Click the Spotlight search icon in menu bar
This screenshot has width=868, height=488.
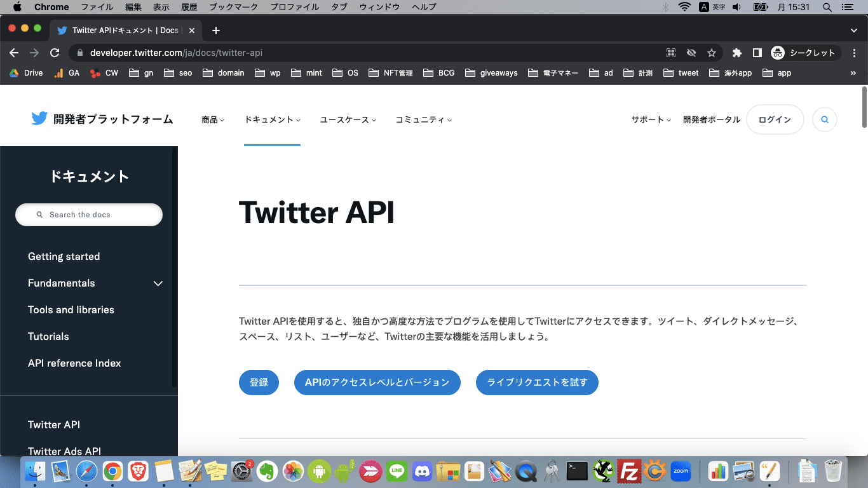point(827,7)
